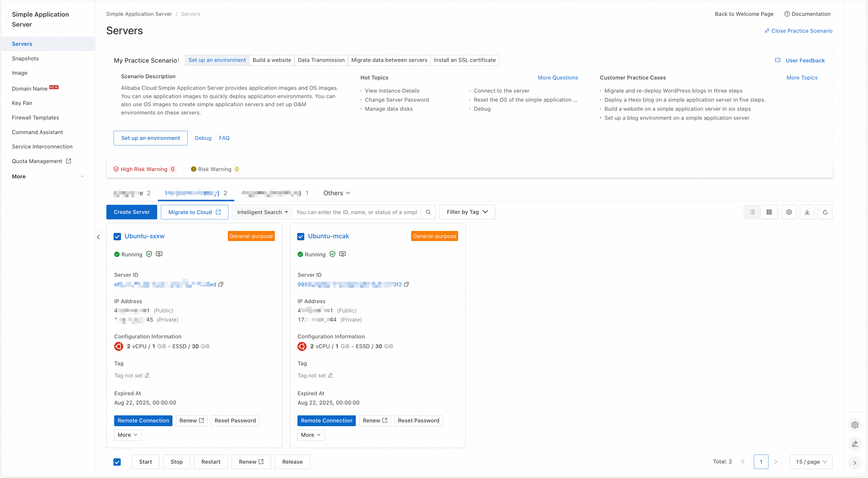
Task: Refresh the server list
Action: [825, 212]
